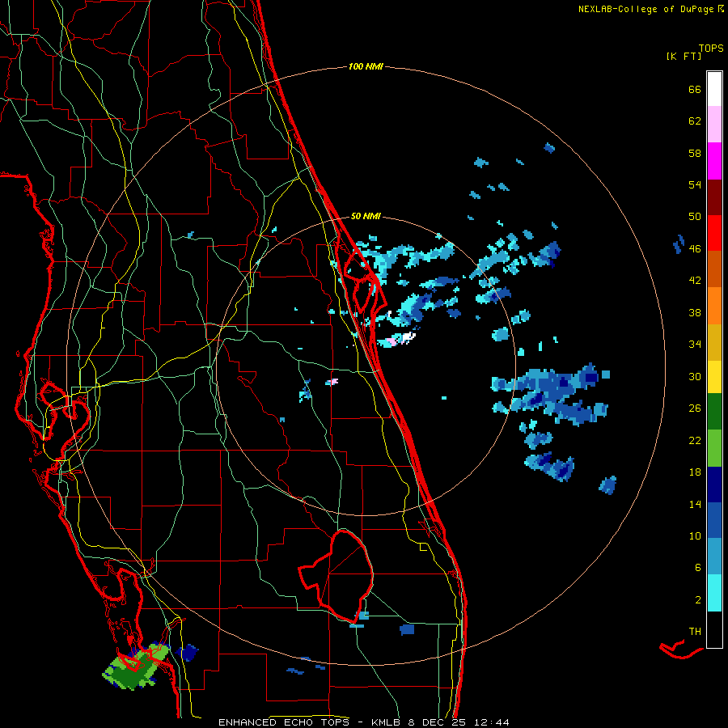This screenshot has width=728, height=728.
Task: Click the 6 value on the legend scale
Action: 698,568
